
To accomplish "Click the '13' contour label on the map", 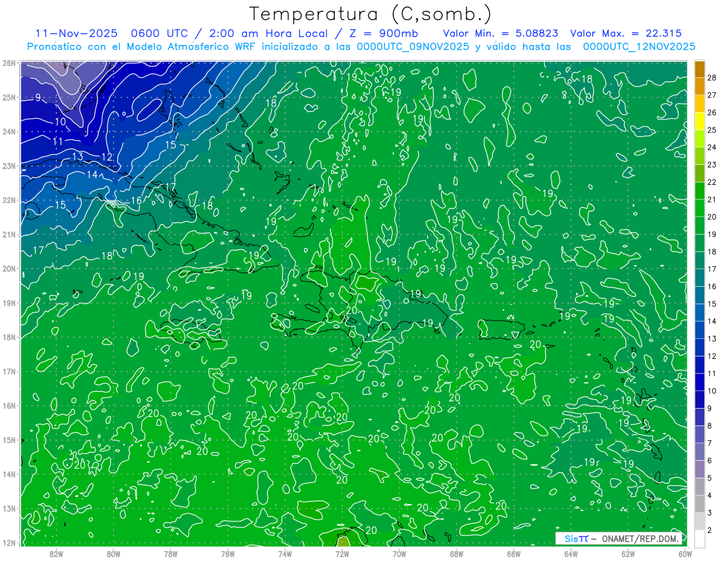I will pos(77,157).
